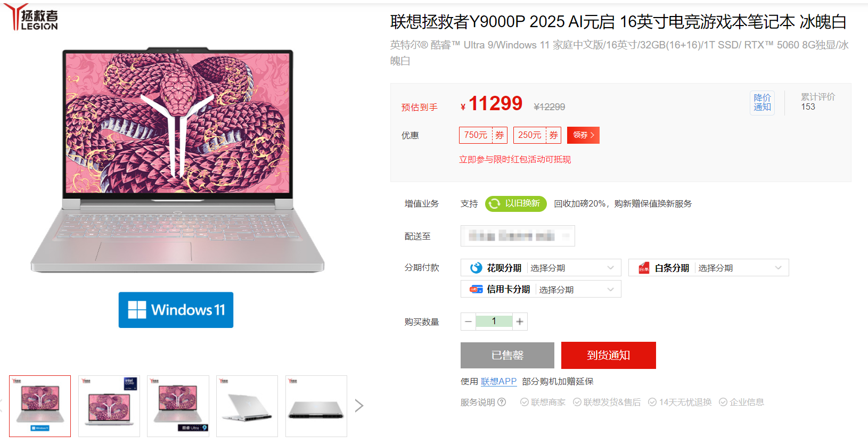The width and height of the screenshot is (868, 444).
Task: Open the 信用卡分期 installment dropdown
Action: (x=541, y=289)
